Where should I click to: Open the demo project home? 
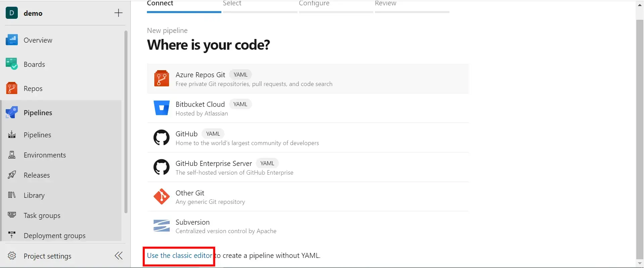click(33, 13)
